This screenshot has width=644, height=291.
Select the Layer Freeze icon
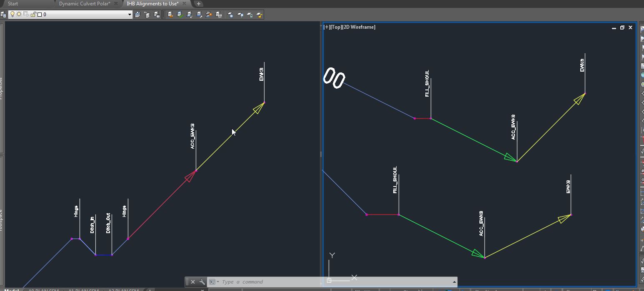[x=230, y=14]
